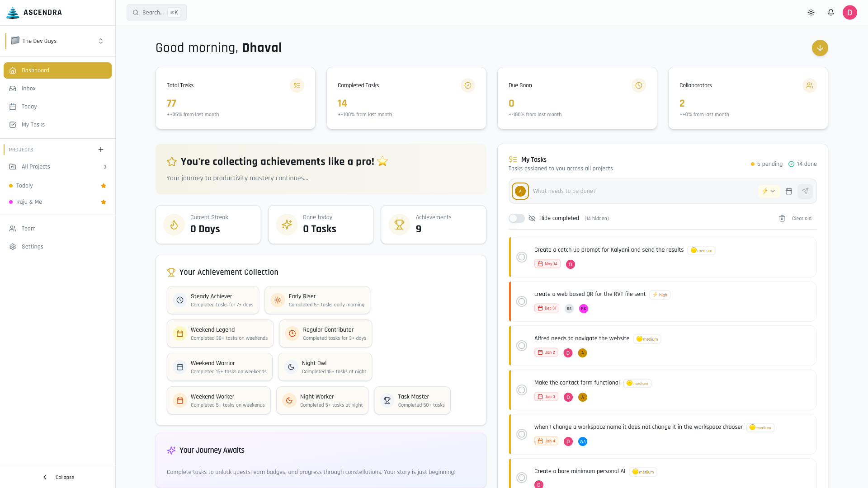The width and height of the screenshot is (868, 488).
Task: Click the send arrow icon in task input
Action: [805, 191]
